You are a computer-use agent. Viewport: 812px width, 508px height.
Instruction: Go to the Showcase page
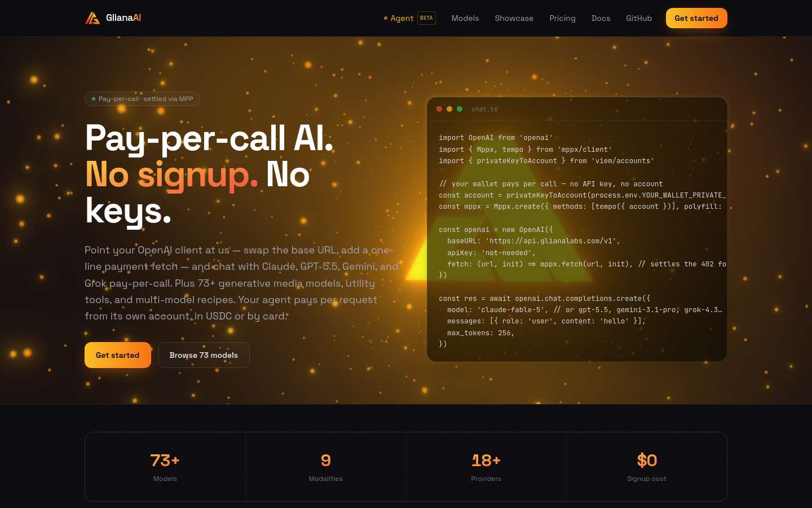click(x=514, y=18)
